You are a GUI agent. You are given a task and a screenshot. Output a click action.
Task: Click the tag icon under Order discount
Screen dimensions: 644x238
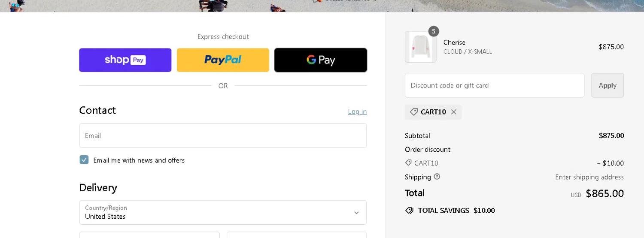(x=408, y=163)
